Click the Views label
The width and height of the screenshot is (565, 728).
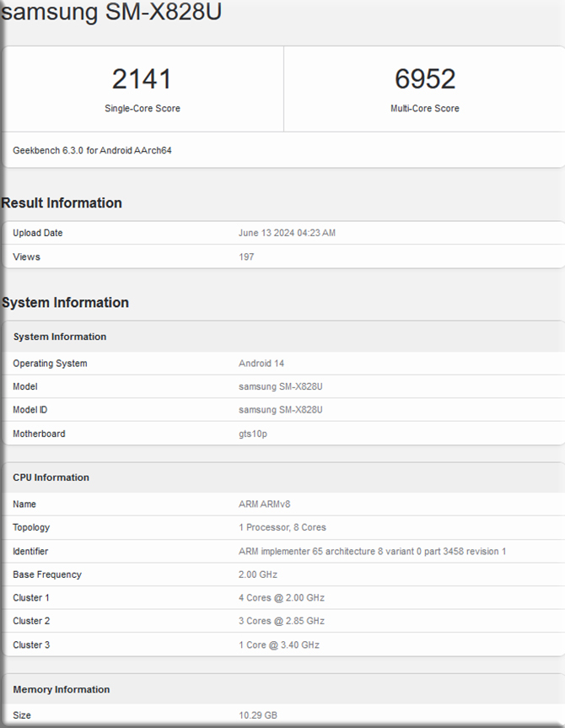click(26, 256)
